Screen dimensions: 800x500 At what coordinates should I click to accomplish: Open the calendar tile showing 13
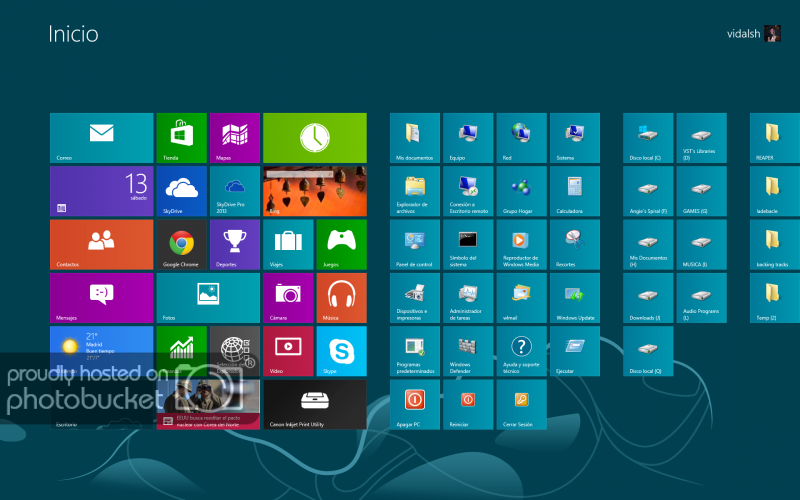101,191
